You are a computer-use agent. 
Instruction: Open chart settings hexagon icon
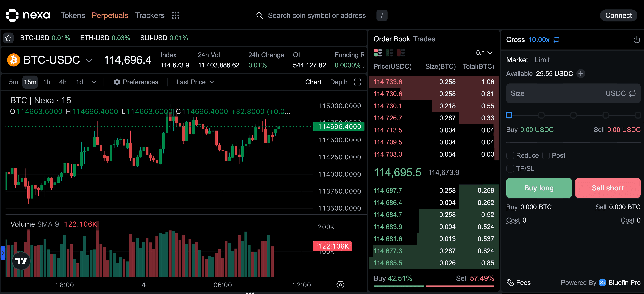click(x=340, y=285)
